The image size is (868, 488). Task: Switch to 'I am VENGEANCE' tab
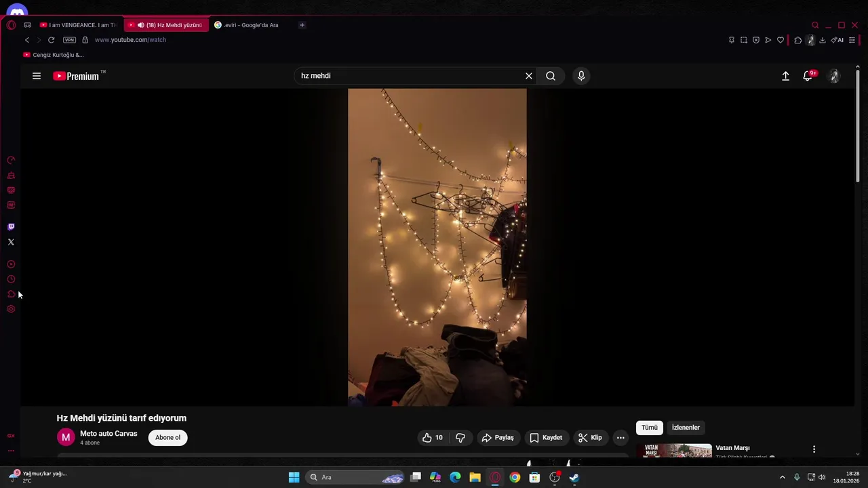click(x=78, y=25)
